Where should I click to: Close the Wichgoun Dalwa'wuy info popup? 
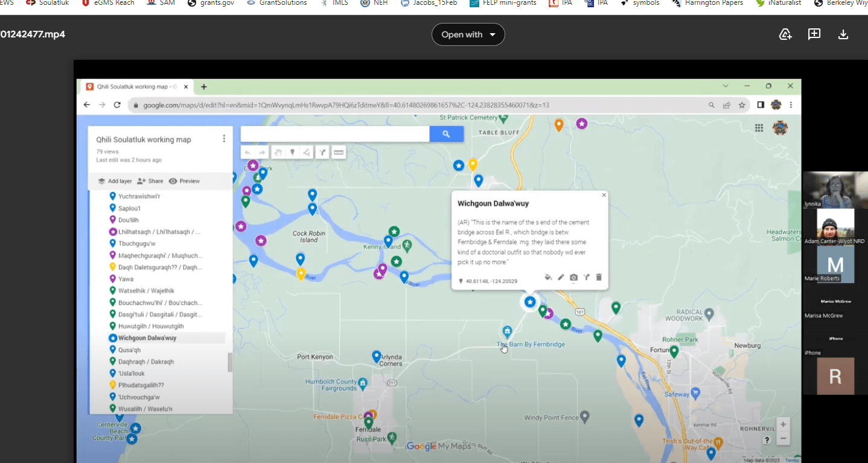tap(604, 195)
